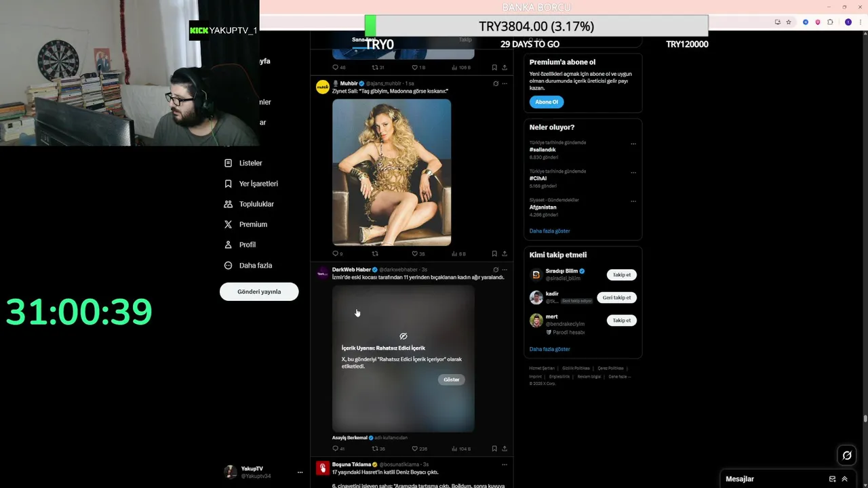Click the Yer İşaretleri bookmark icon

(228, 184)
